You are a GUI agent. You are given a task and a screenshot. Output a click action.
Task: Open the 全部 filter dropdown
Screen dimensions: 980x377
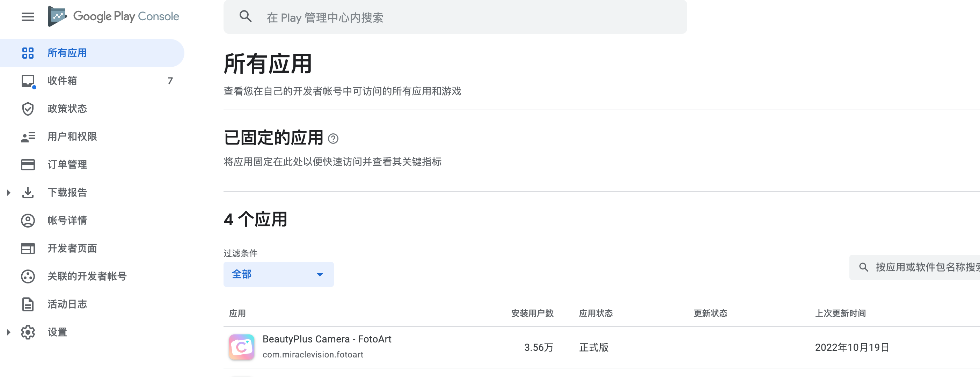pyautogui.click(x=278, y=274)
